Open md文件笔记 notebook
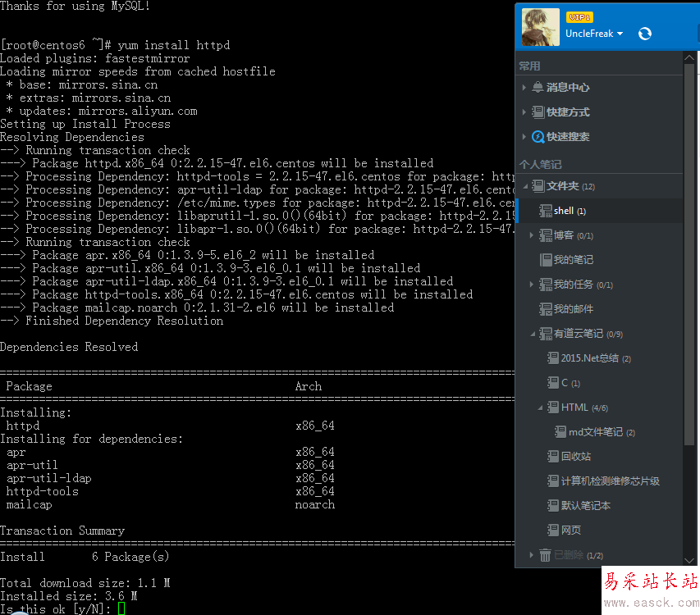700x615 pixels. 602,431
